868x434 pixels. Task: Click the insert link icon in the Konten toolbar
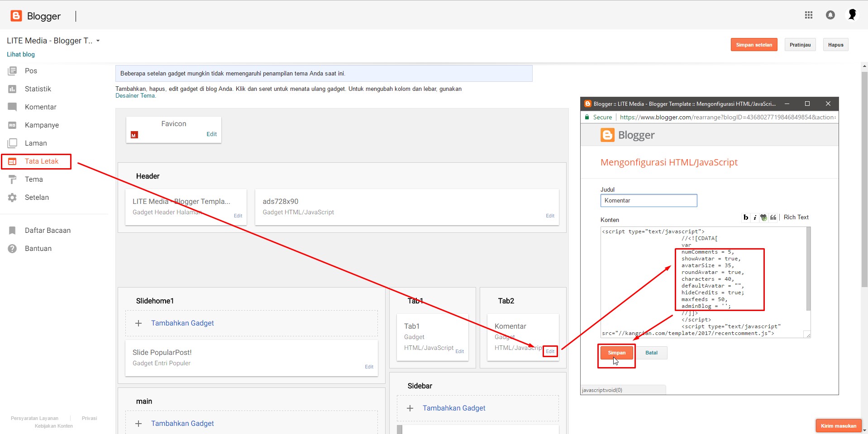[764, 217]
